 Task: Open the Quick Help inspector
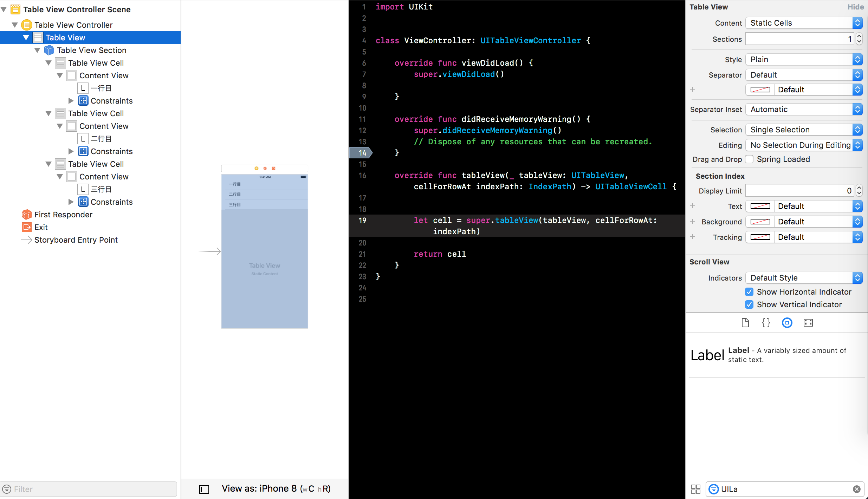[766, 323]
